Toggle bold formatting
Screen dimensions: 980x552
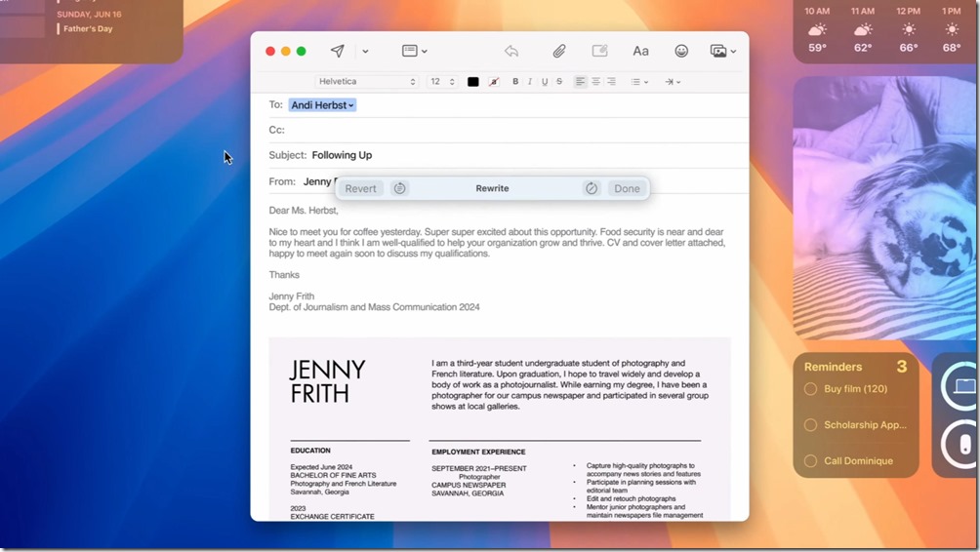pyautogui.click(x=515, y=82)
